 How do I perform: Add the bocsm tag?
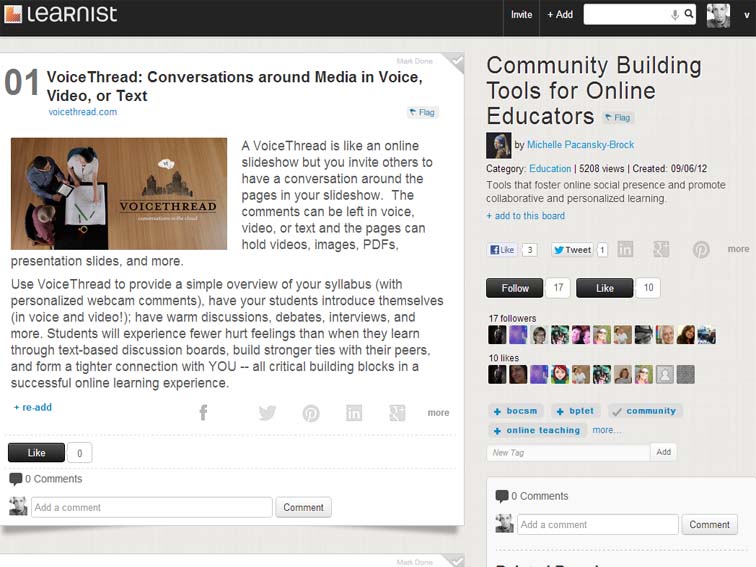(x=515, y=411)
